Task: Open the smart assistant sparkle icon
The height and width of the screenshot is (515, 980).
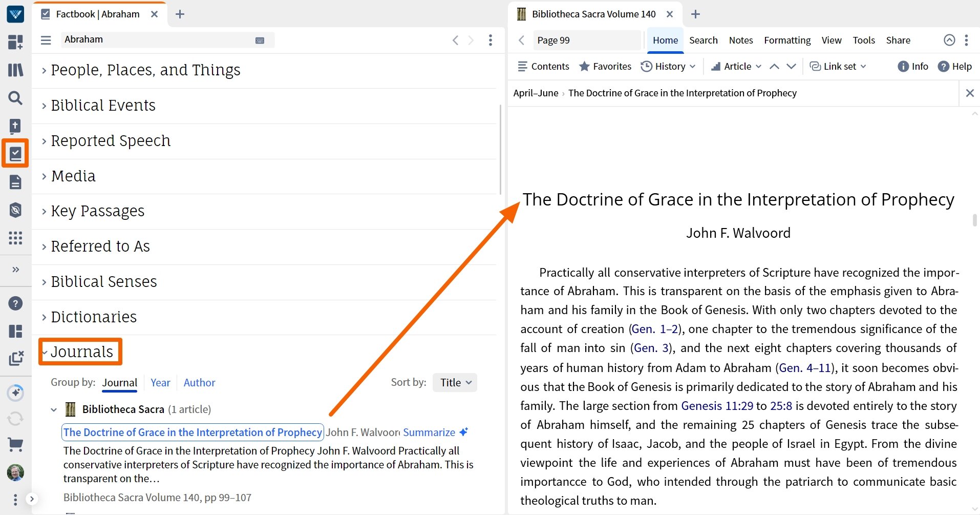Action: (15, 393)
